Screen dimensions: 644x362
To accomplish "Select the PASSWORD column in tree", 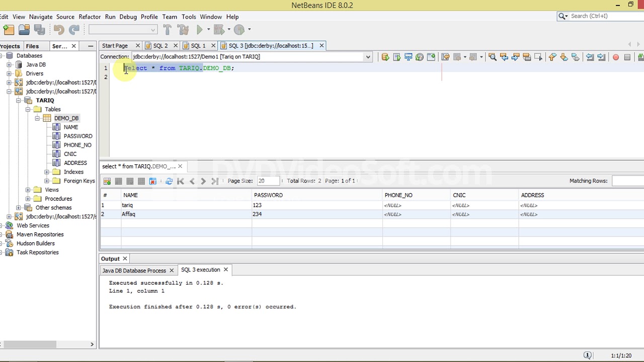I will tap(78, 136).
